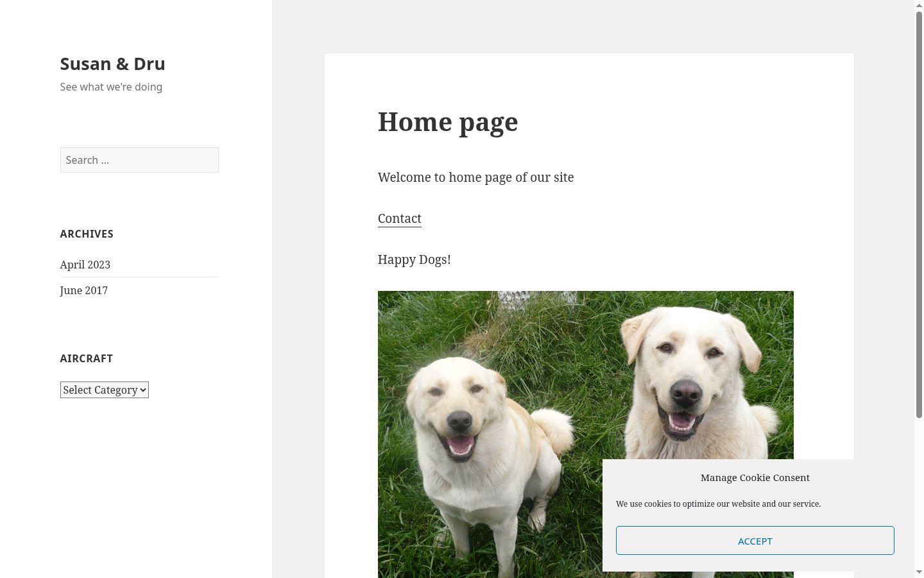Click the 'Home page' heading

point(448,121)
